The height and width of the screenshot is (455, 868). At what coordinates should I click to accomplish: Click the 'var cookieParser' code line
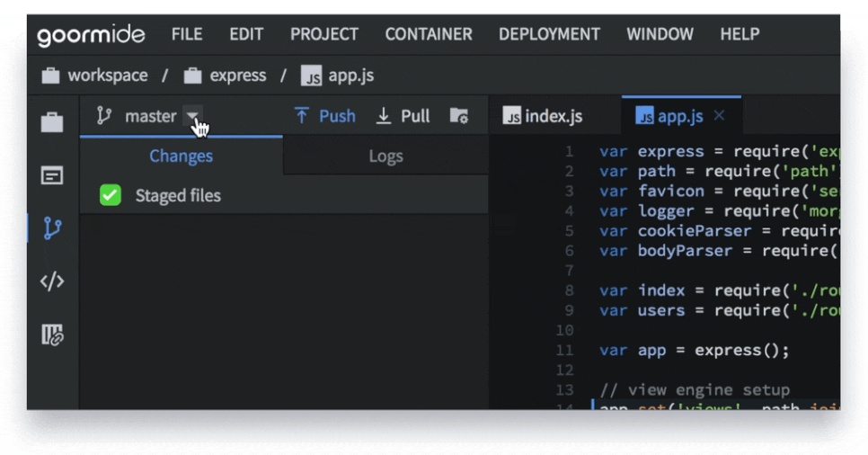(719, 230)
